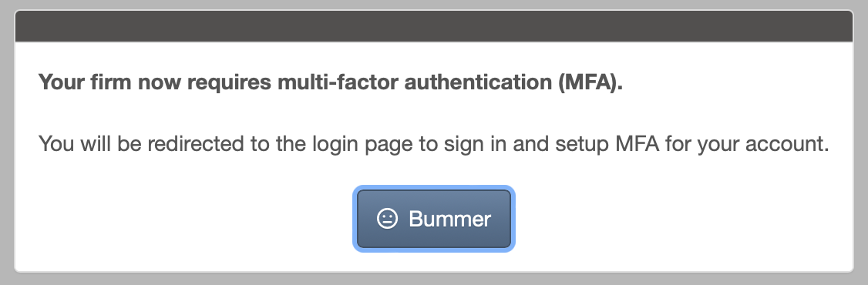Click the white dialog area right of Bummer

pyautogui.click(x=684, y=219)
